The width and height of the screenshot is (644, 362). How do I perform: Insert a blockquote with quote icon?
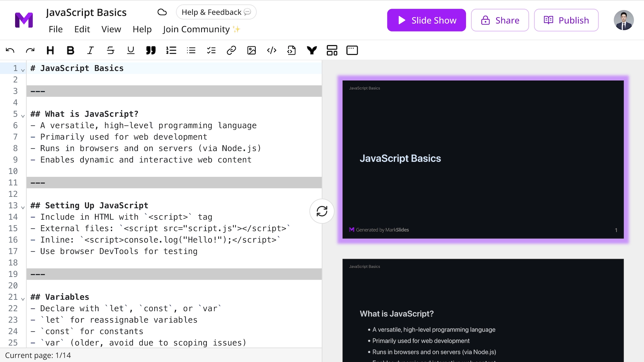[151, 50]
